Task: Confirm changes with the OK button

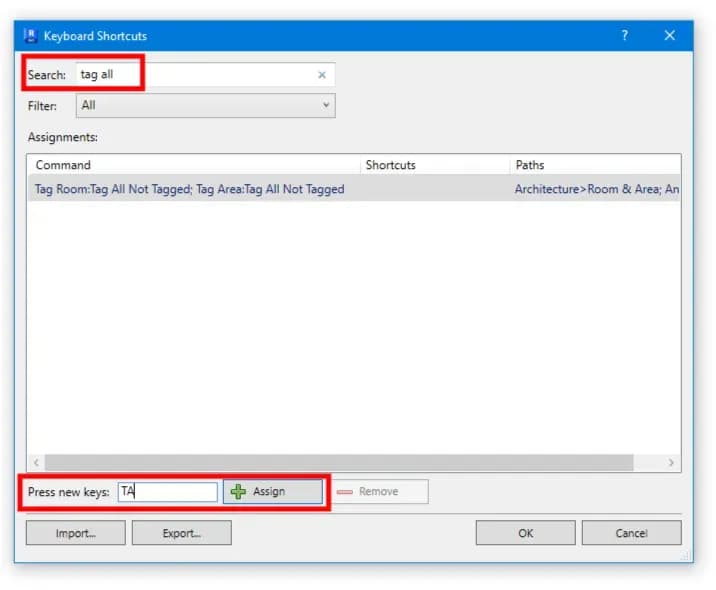Action: pos(526,533)
